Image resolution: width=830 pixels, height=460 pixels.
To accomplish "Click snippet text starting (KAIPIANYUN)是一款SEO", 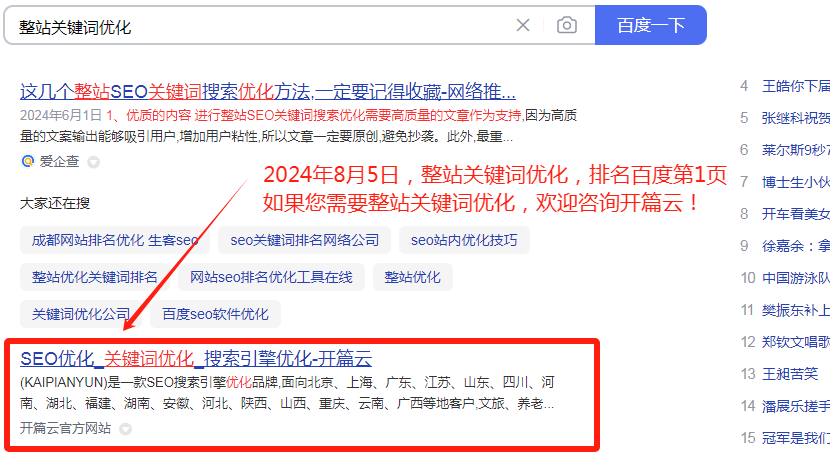I will point(287,393).
